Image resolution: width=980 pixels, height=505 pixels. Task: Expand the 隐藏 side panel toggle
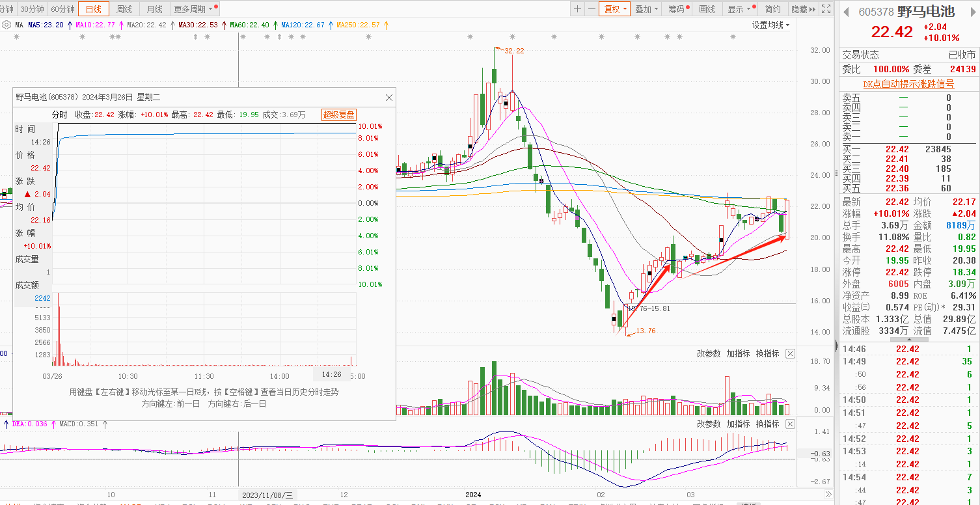[x=802, y=9]
